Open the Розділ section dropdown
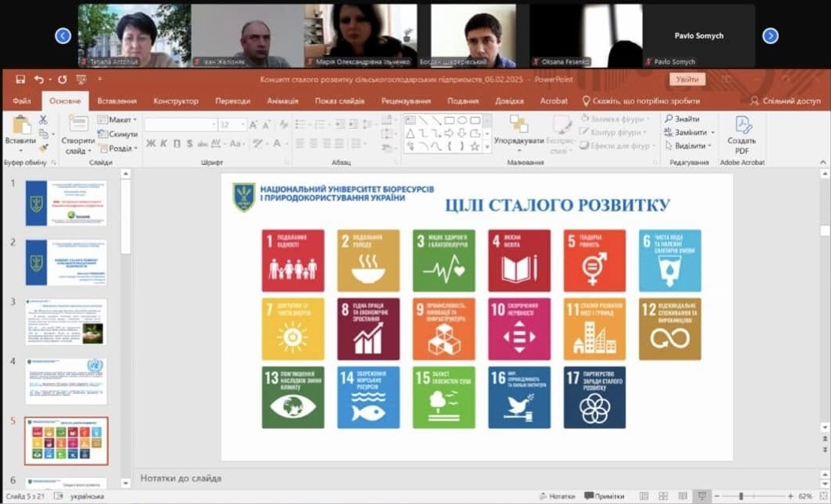Viewport: 831px width, 504px height. point(118,149)
